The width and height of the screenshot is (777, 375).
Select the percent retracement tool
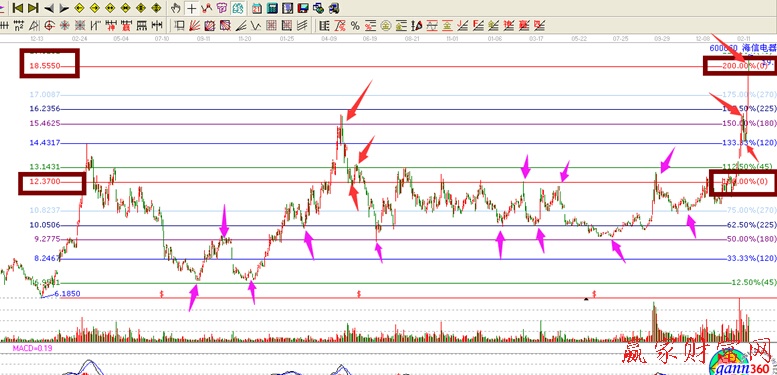[355, 25]
